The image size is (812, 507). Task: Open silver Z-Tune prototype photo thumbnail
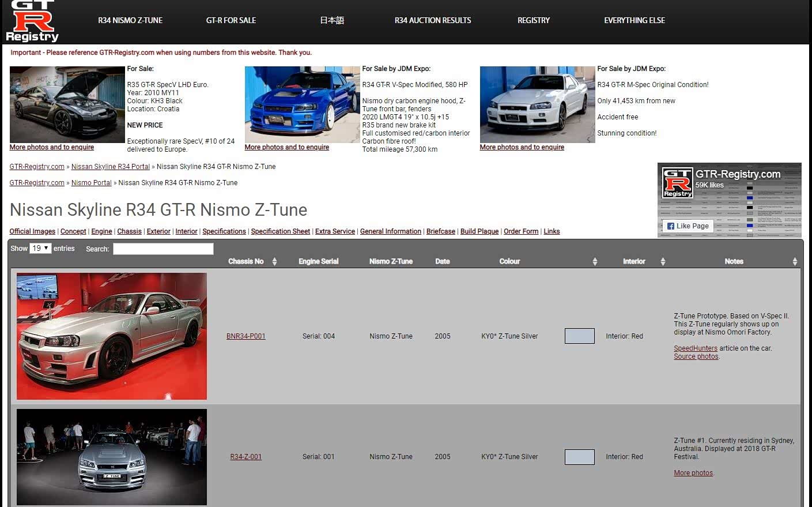tap(112, 336)
